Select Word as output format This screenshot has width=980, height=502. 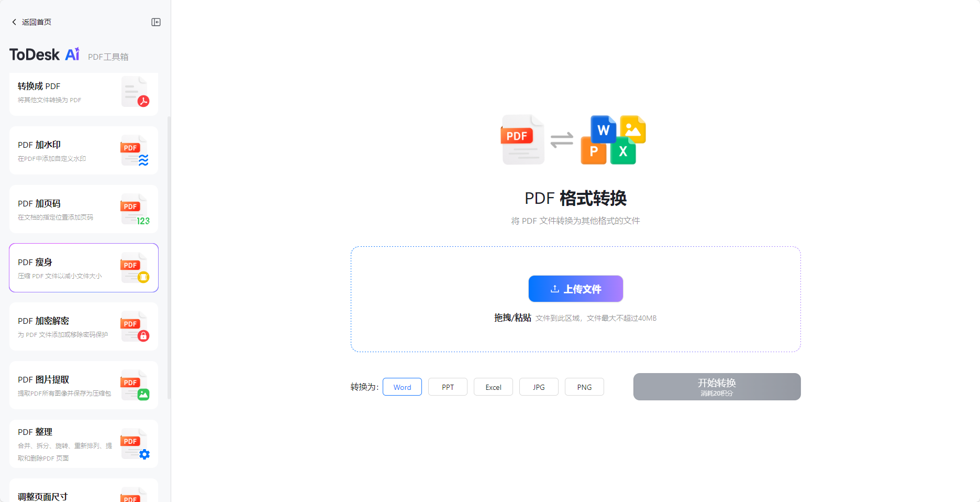402,387
